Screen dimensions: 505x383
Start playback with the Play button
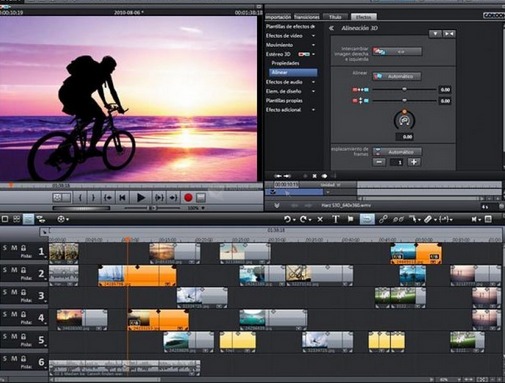pyautogui.click(x=141, y=198)
